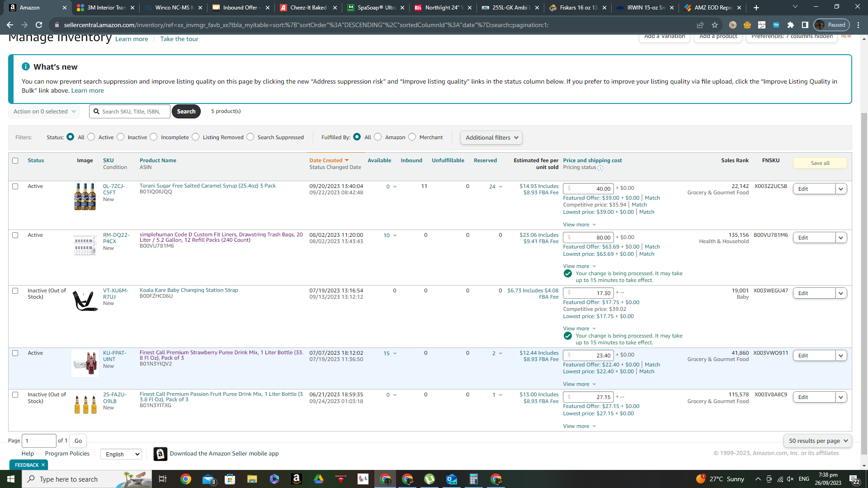Switch to the 3M Interior Trim tab
868x488 pixels.
(106, 8)
